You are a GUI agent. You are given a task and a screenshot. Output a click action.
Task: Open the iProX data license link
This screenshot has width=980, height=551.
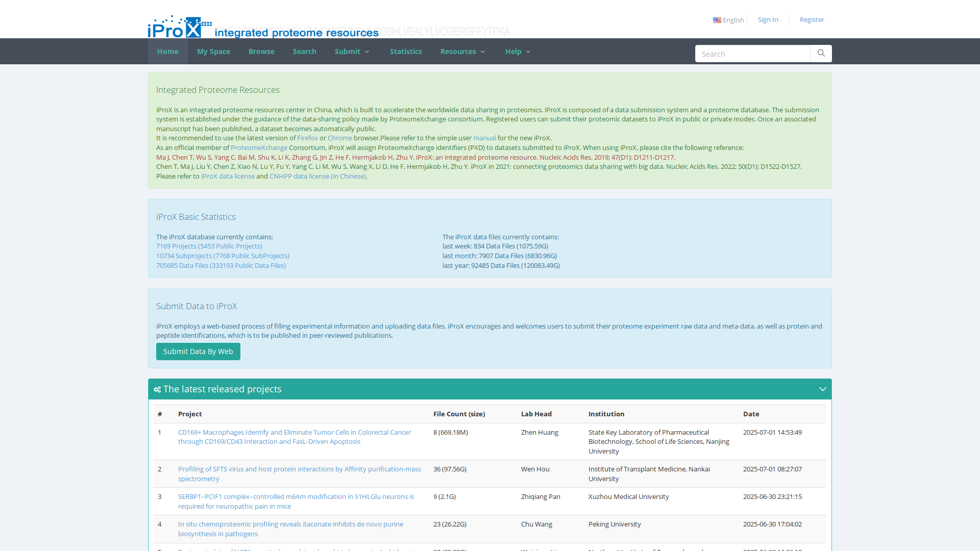coord(228,176)
